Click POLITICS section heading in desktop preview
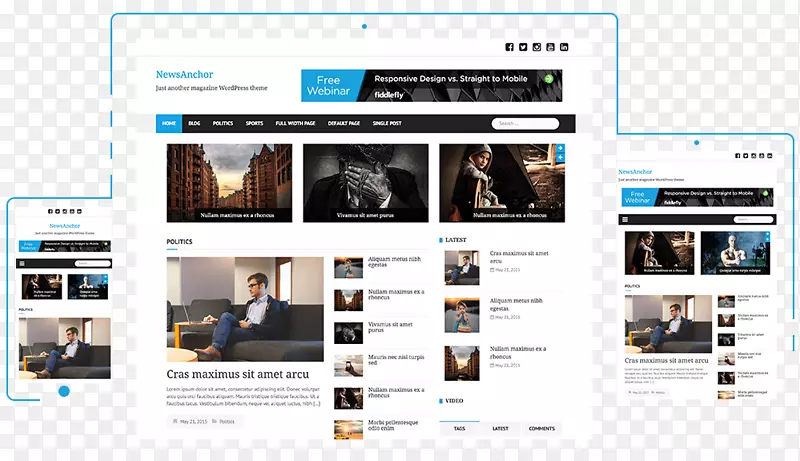 click(179, 242)
